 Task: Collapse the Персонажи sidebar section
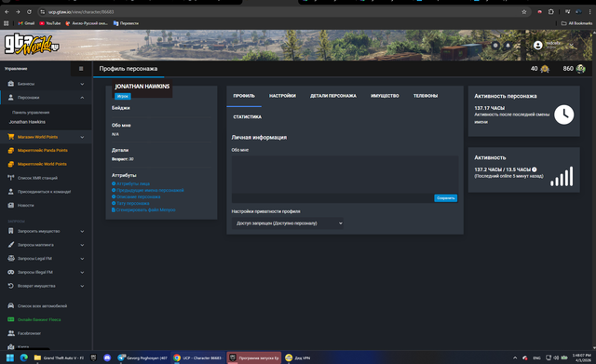click(x=82, y=98)
